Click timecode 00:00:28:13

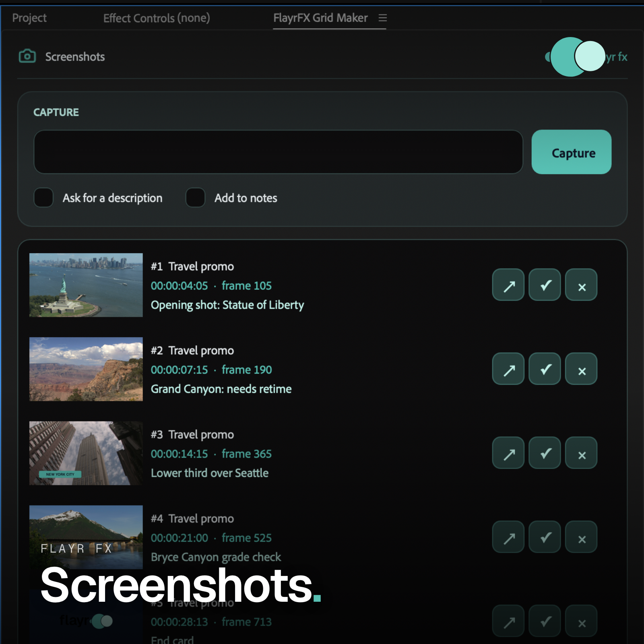(x=180, y=622)
